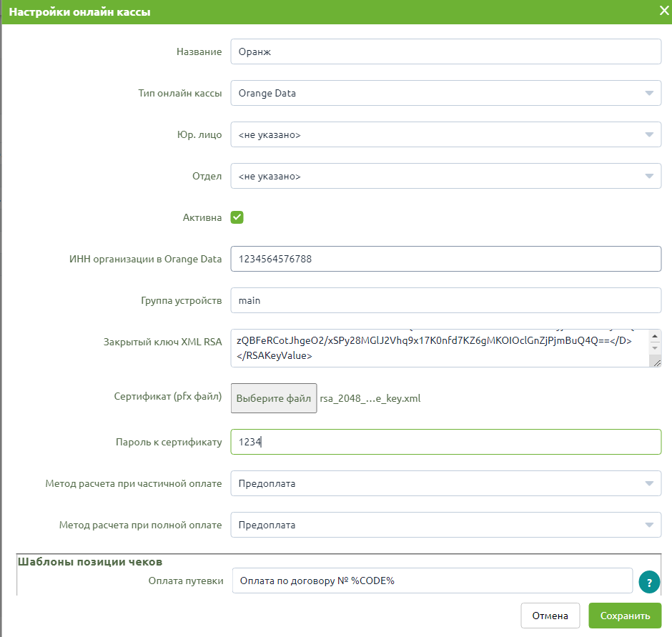The height and width of the screenshot is (637, 672).
Task: Click the Оплата путевки template field
Action: click(x=432, y=581)
